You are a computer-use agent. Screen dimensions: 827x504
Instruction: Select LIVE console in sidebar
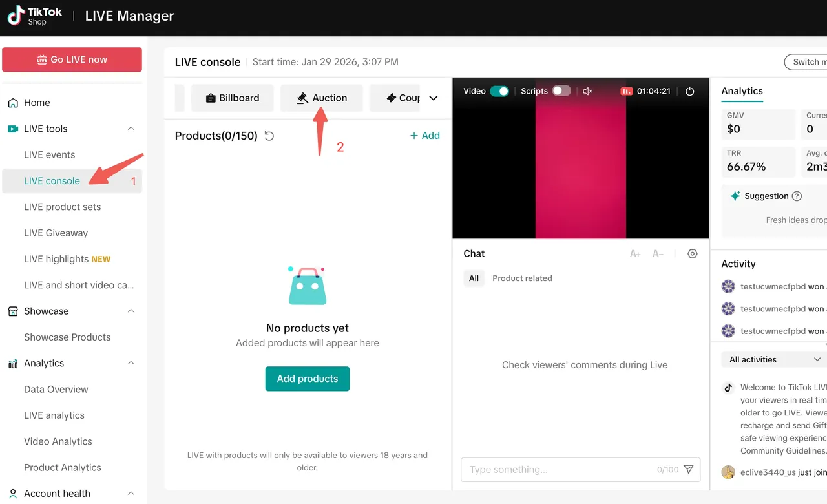[72, 181]
